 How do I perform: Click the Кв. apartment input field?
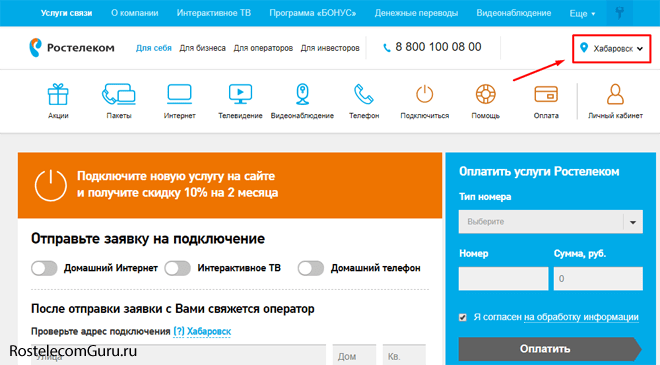404,354
